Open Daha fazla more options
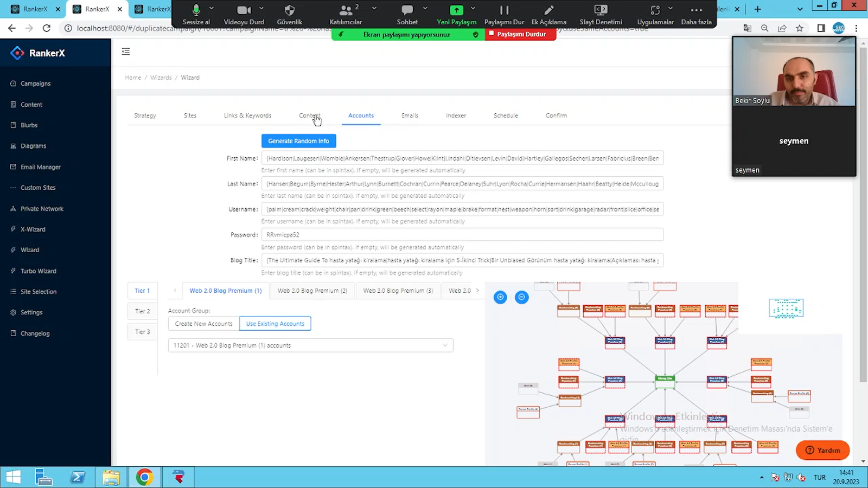This screenshot has height=488, width=868. tap(696, 15)
